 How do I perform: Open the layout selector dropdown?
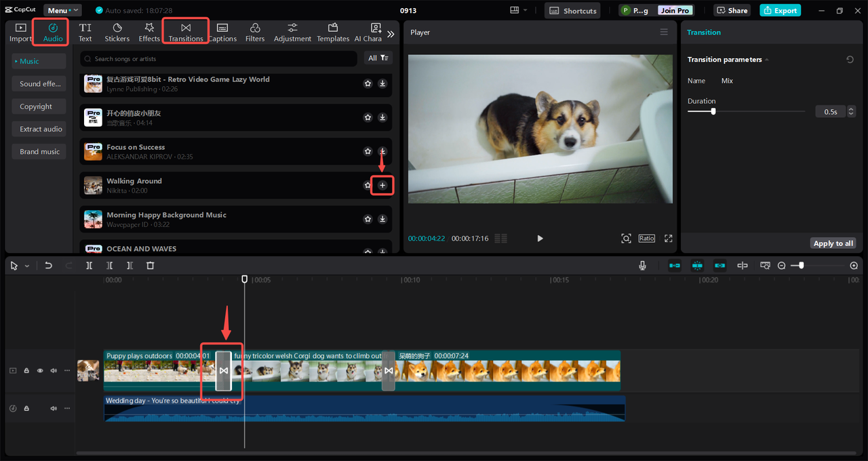tap(518, 10)
